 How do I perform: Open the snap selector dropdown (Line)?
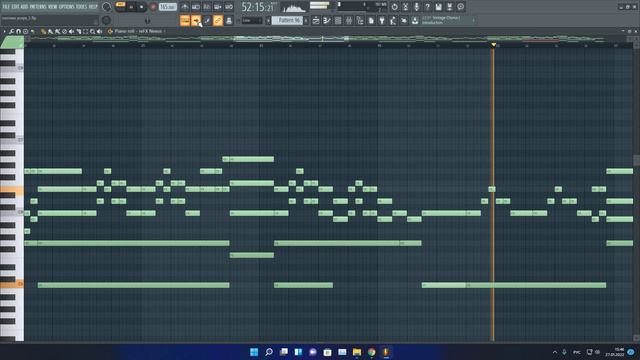coord(252,20)
